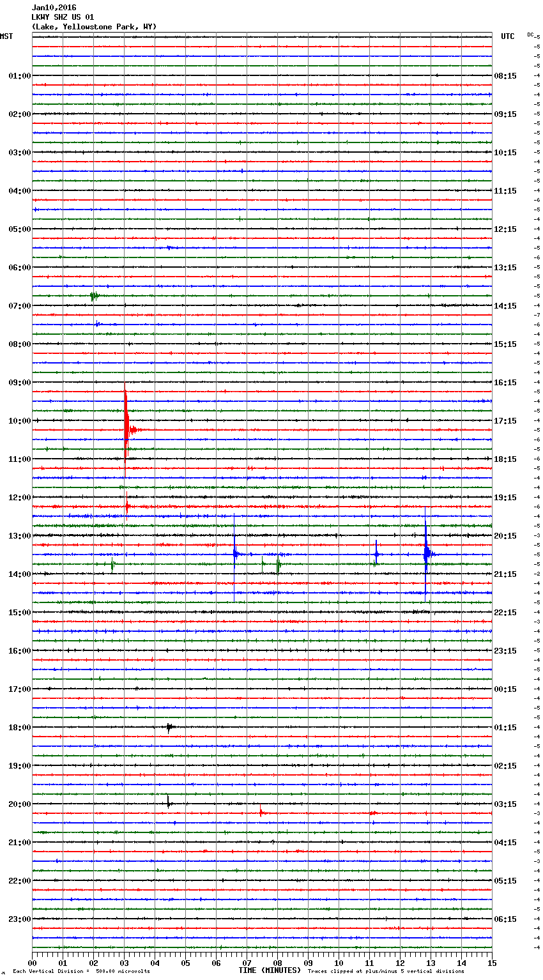Click the red burst near minute 07.5 after 20:00
The width and height of the screenshot is (543, 980).
click(261, 813)
